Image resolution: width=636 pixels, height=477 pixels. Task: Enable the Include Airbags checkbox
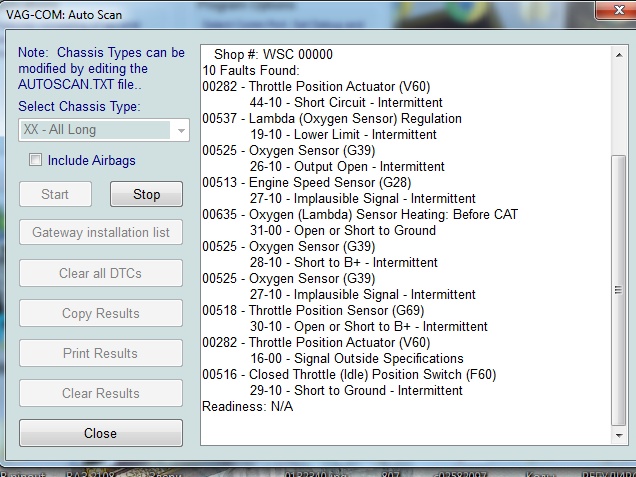(x=35, y=160)
